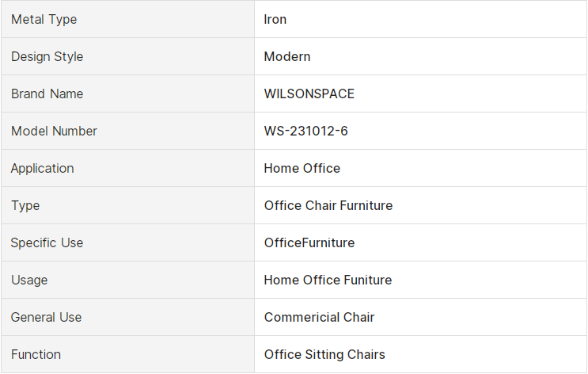Select model number WS-231012-6

click(x=305, y=131)
